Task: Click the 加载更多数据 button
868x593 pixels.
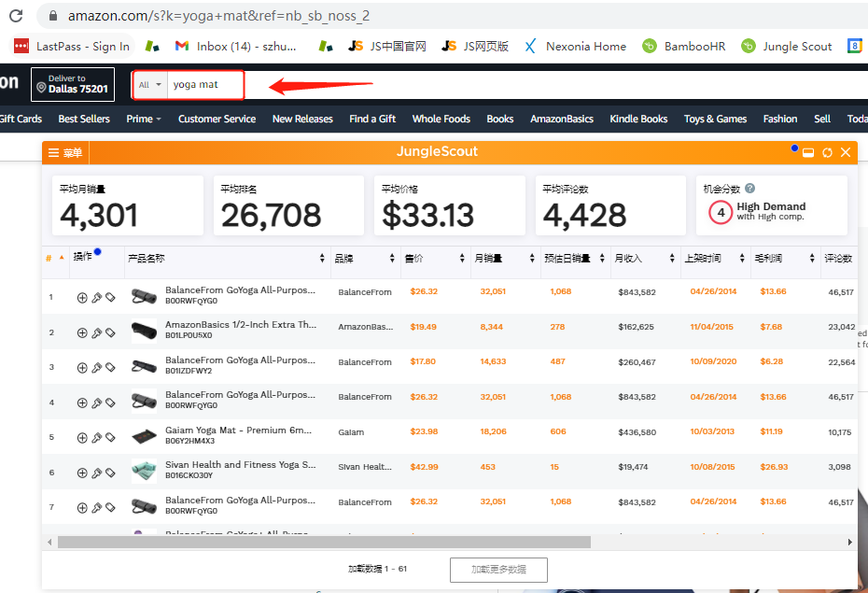Action: click(498, 570)
